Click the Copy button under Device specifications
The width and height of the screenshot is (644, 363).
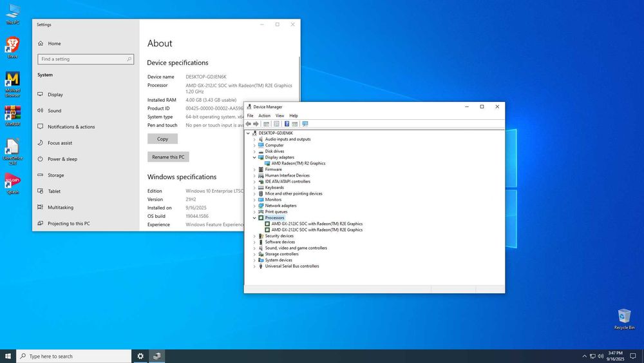163,139
